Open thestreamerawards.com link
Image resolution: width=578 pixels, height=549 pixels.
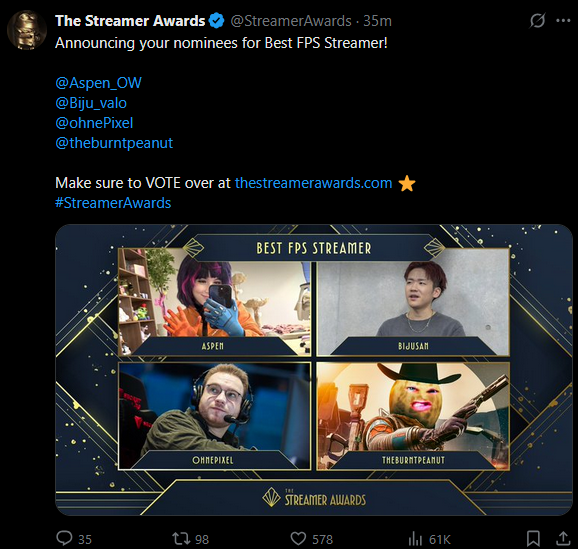313,183
